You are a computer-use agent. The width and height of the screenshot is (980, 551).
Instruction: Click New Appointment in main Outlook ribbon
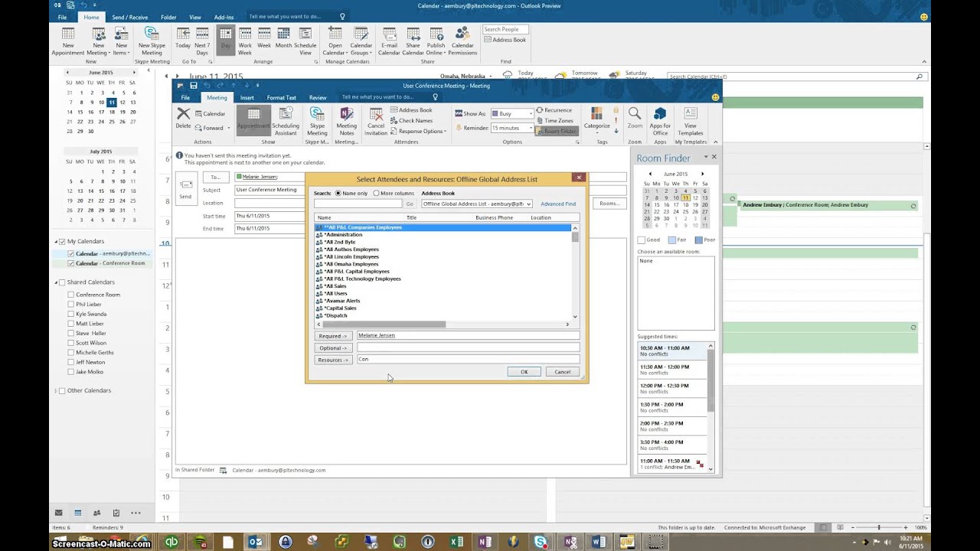(68, 41)
